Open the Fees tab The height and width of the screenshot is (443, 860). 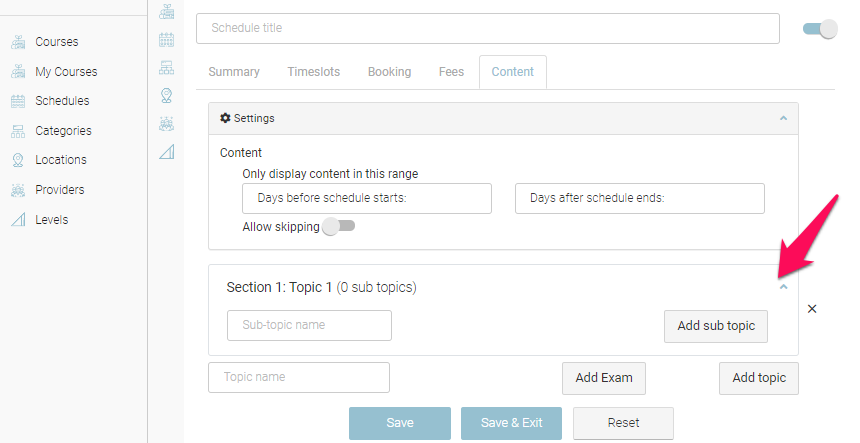[x=451, y=72]
